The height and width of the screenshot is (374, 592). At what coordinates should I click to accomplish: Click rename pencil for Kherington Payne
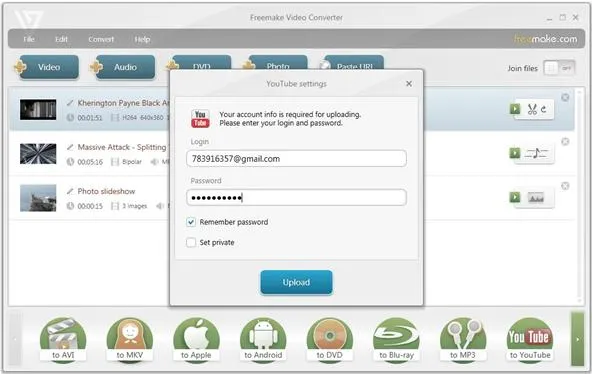(70, 103)
